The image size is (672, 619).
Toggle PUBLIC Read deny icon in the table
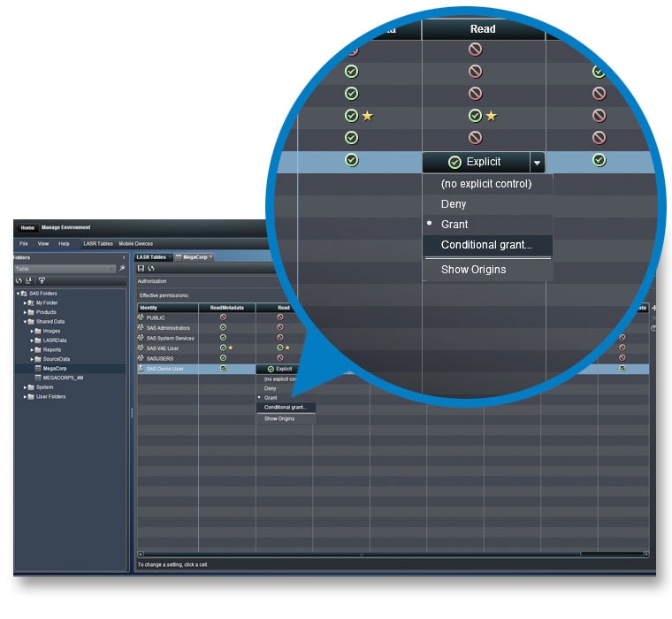point(280,317)
